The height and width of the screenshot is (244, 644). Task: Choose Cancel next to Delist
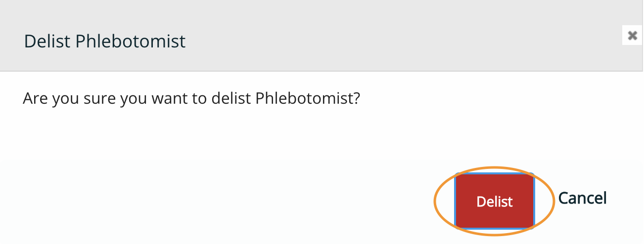(x=582, y=198)
